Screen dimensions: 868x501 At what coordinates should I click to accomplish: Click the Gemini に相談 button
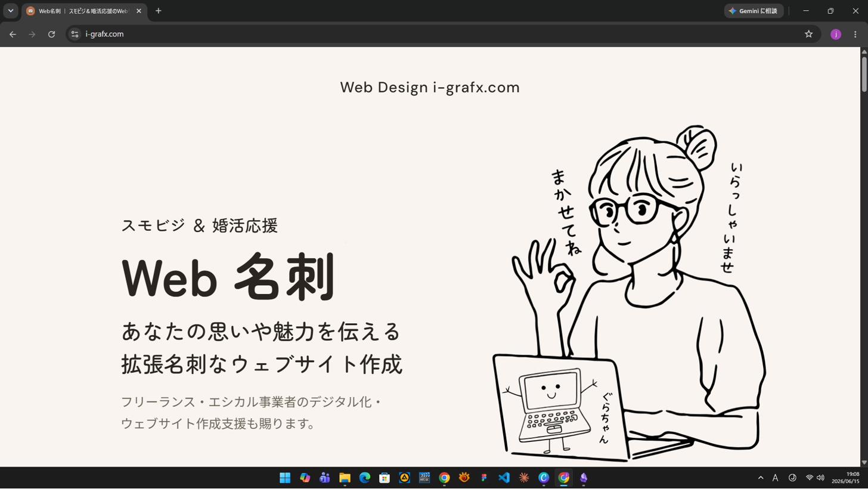754,11
